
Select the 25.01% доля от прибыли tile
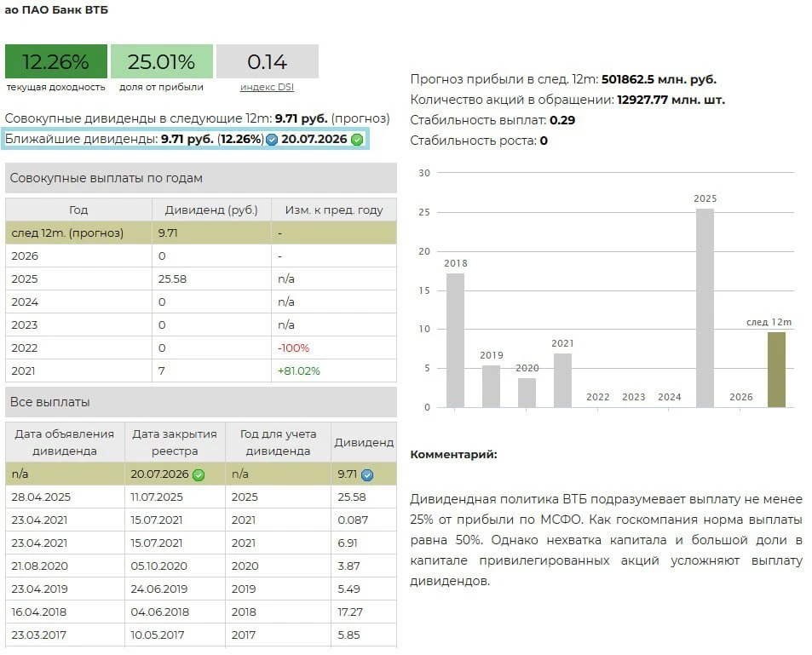162,61
